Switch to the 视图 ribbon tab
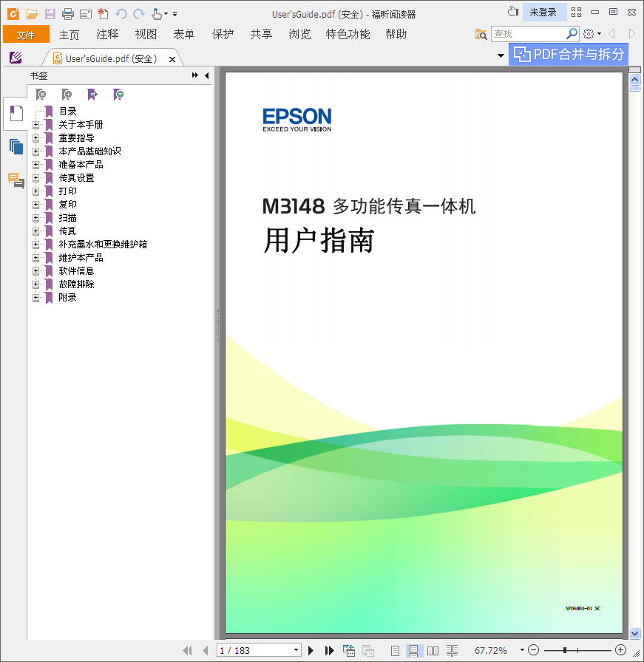Viewport: 644px width, 662px height. click(146, 35)
